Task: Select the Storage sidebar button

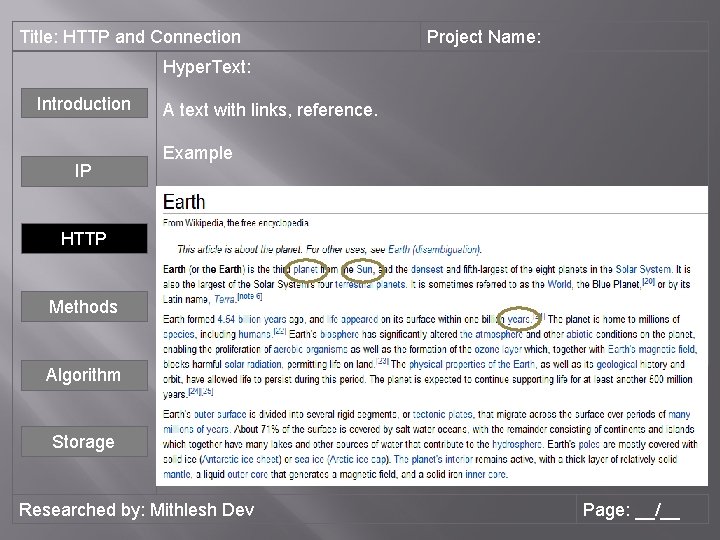Action: pos(84,441)
